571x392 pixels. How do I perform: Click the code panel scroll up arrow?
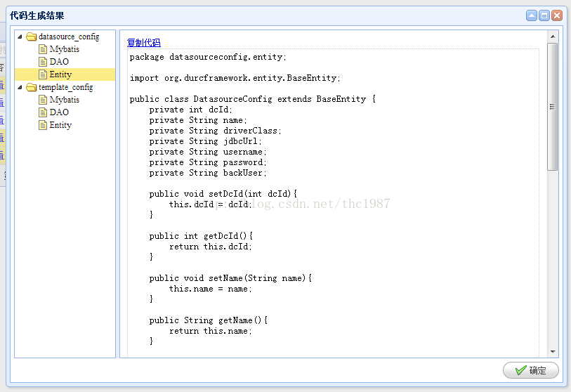tap(553, 36)
